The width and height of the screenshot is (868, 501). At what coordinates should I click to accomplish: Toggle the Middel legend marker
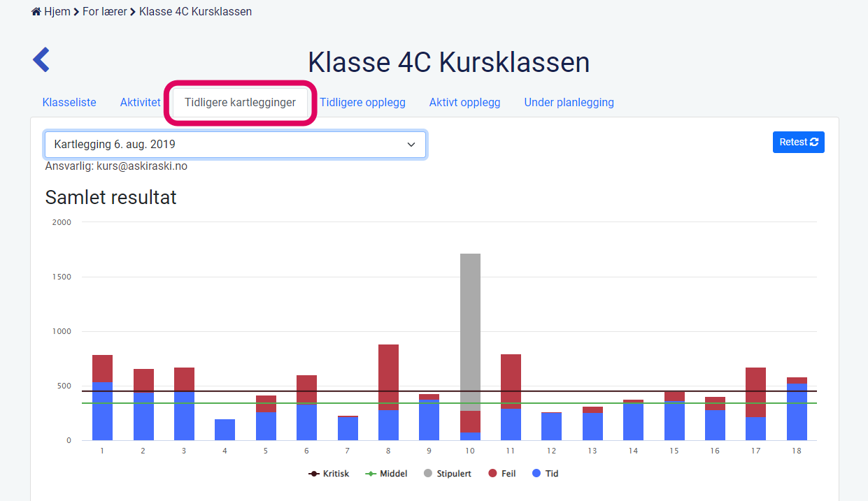pos(371,474)
